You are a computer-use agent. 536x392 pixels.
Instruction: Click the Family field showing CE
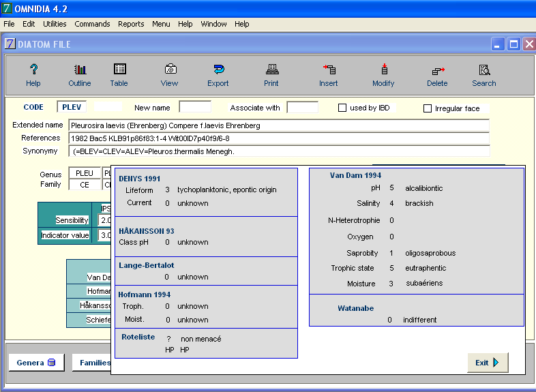(x=85, y=185)
